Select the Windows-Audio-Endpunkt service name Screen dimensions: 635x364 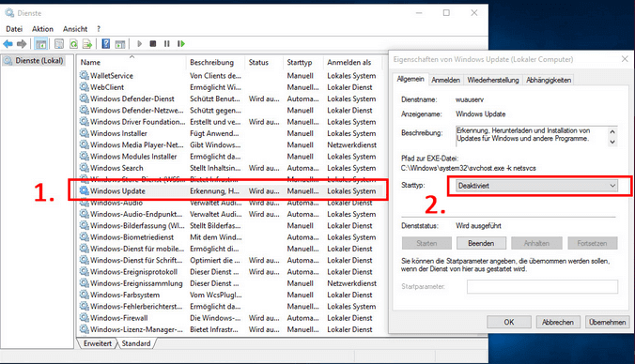(136, 214)
